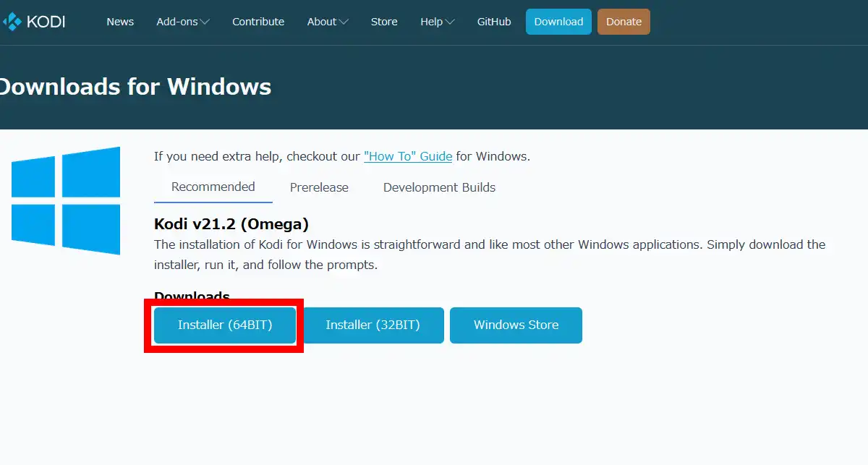
Task: Switch to the Development Builds tab
Action: [439, 188]
